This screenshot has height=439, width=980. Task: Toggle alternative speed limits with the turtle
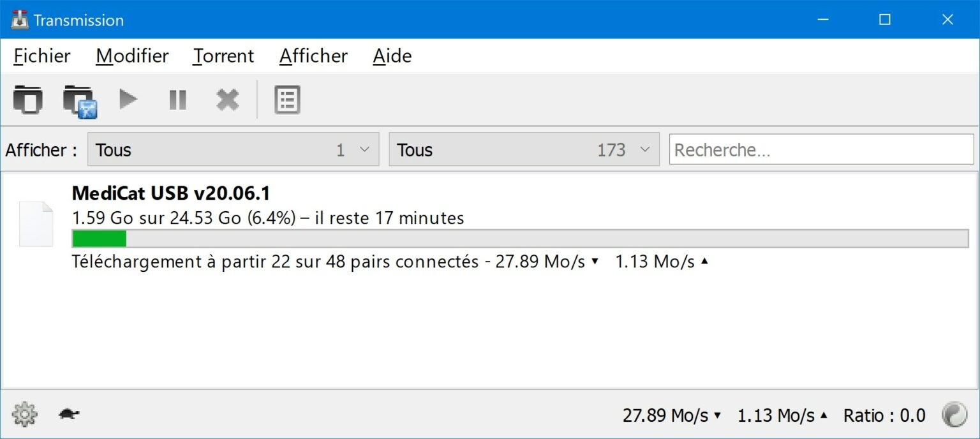tap(68, 414)
